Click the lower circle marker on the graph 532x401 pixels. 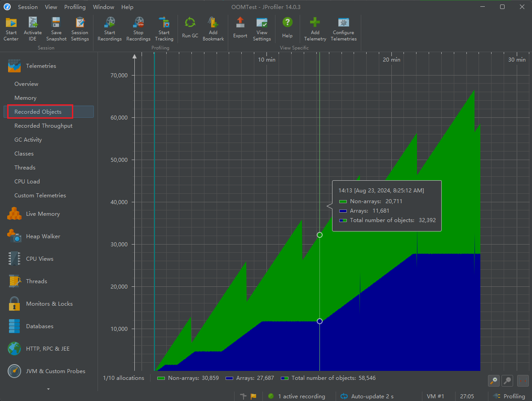319,321
